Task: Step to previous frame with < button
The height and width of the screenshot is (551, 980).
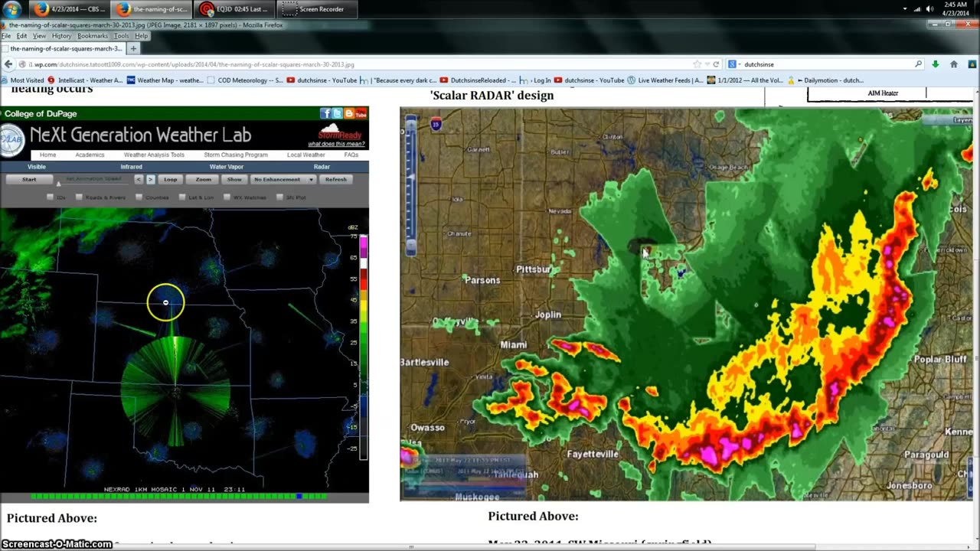Action: [x=139, y=179]
